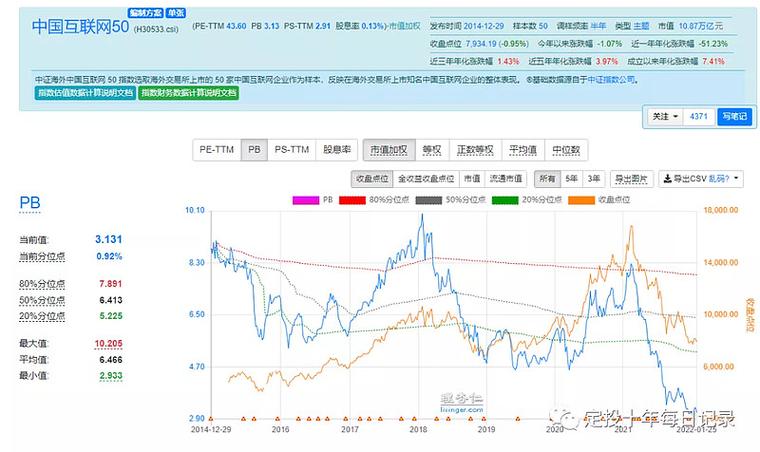
Task: Click the 20%分位点 value 5.225
Action: tap(111, 316)
